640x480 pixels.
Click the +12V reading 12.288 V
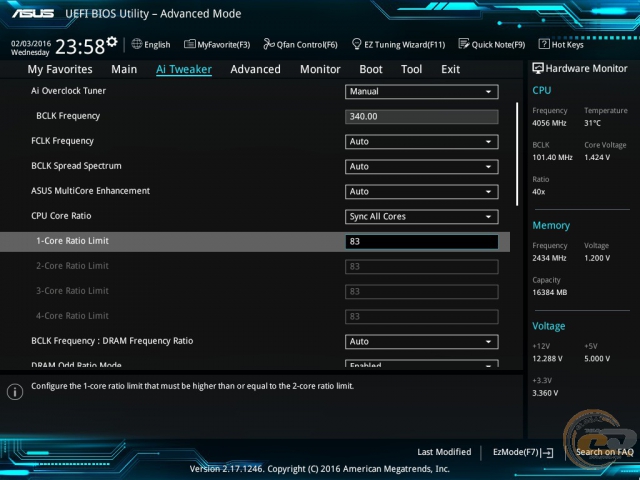click(547, 359)
